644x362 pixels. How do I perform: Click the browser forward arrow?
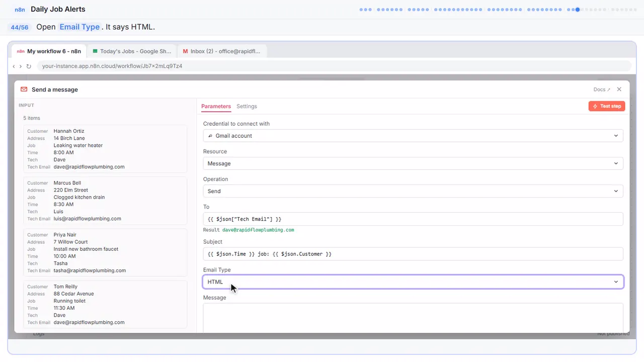(x=21, y=66)
